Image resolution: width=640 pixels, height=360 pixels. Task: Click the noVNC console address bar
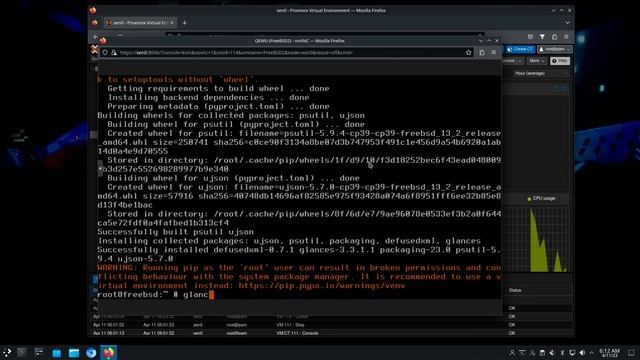[287, 52]
